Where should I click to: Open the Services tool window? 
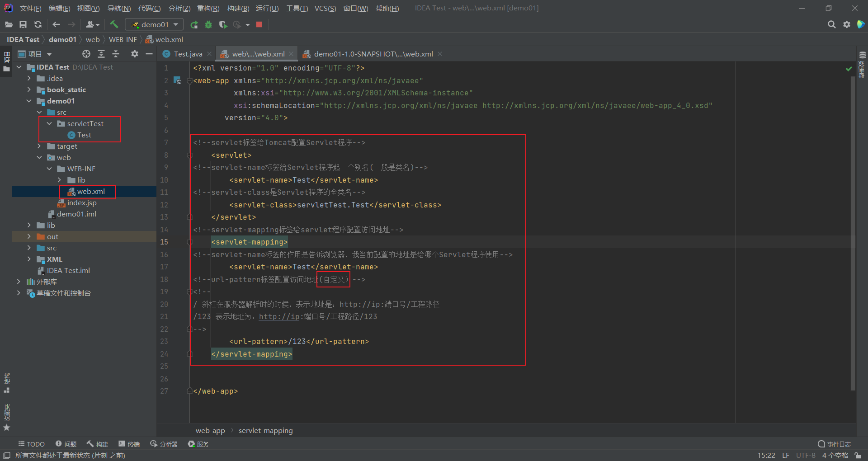point(198,444)
